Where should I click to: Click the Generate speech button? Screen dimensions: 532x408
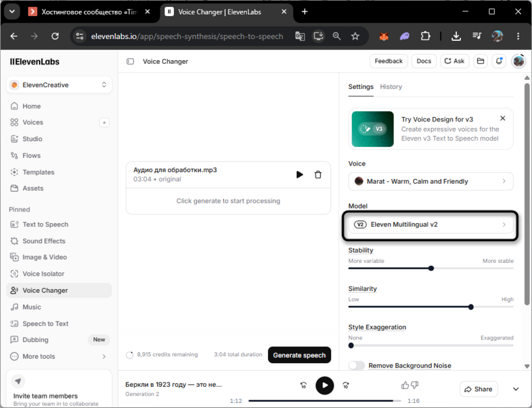pos(299,355)
